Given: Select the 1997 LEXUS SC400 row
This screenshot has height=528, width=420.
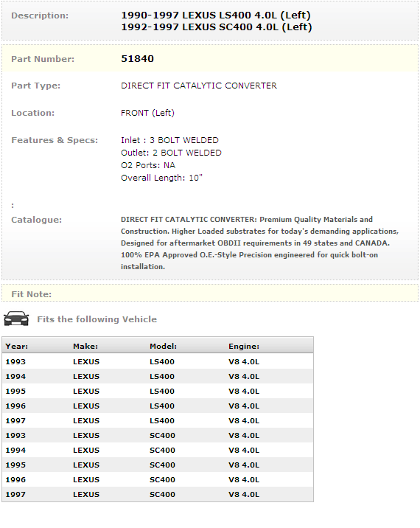Looking at the screenshot, I should coord(158,494).
